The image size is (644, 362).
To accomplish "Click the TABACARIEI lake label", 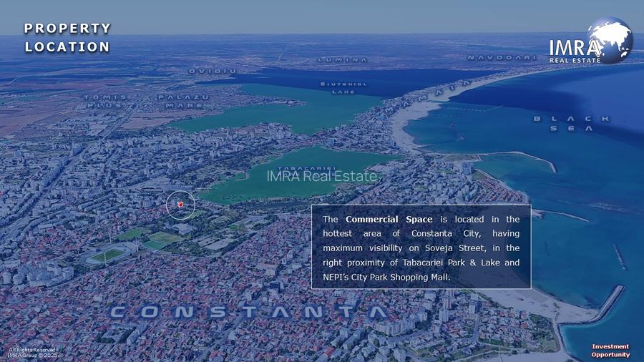I will coord(307,169).
